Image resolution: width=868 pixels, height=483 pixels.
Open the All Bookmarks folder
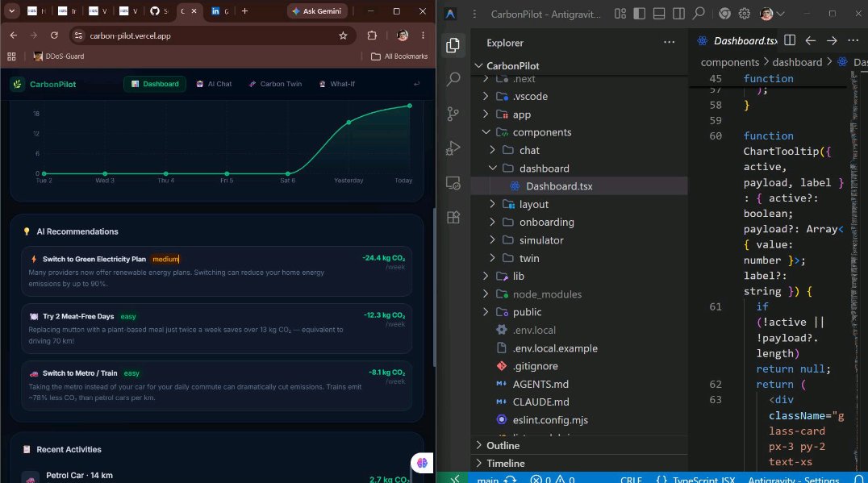[x=399, y=56]
